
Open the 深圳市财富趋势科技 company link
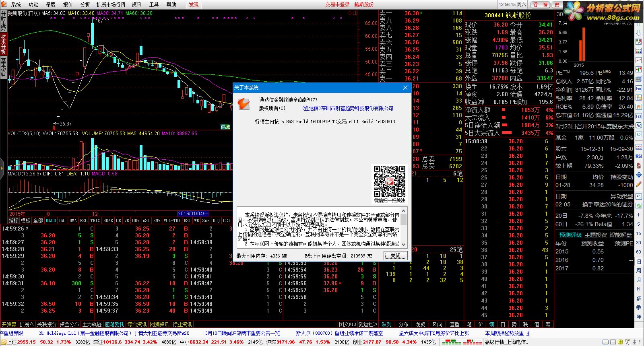(x=348, y=108)
